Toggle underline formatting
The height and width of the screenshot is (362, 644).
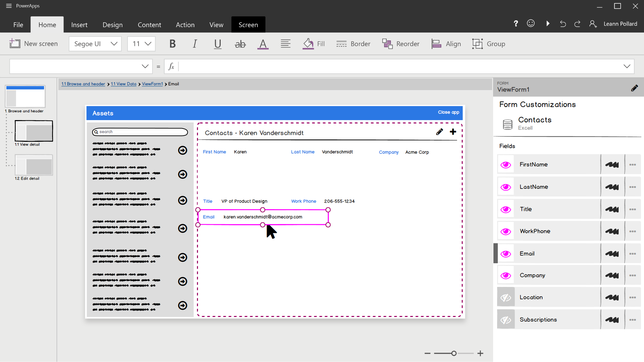pos(218,44)
